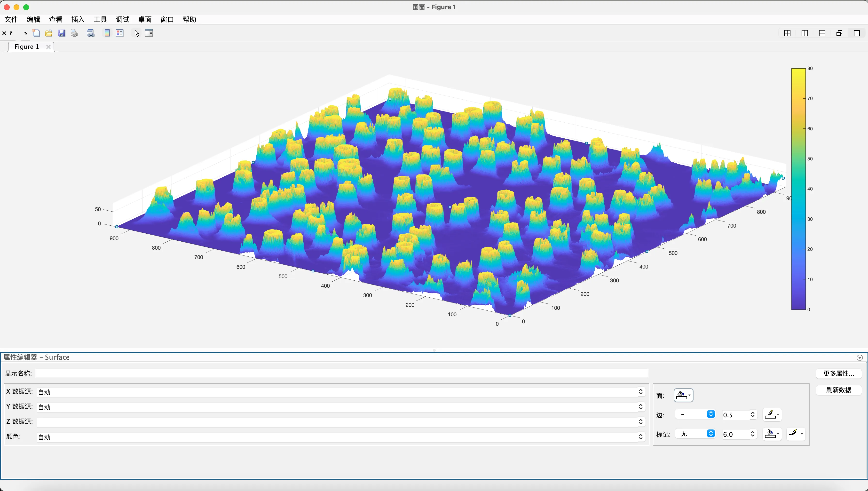Open the 边 edge color pen picker

772,414
